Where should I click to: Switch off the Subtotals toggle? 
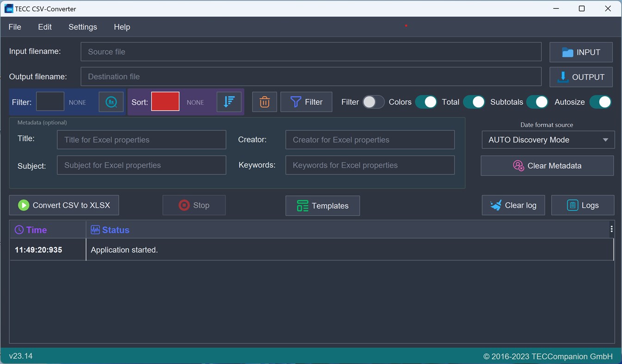pyautogui.click(x=537, y=102)
